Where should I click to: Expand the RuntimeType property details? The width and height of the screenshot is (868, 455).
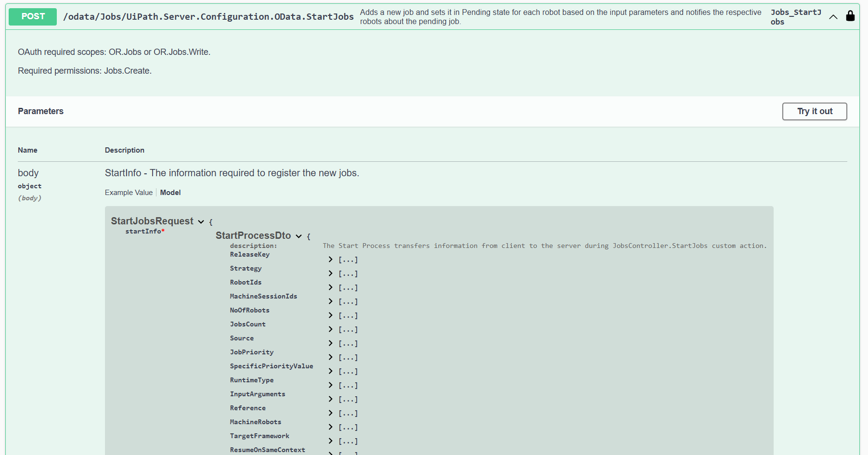point(330,385)
